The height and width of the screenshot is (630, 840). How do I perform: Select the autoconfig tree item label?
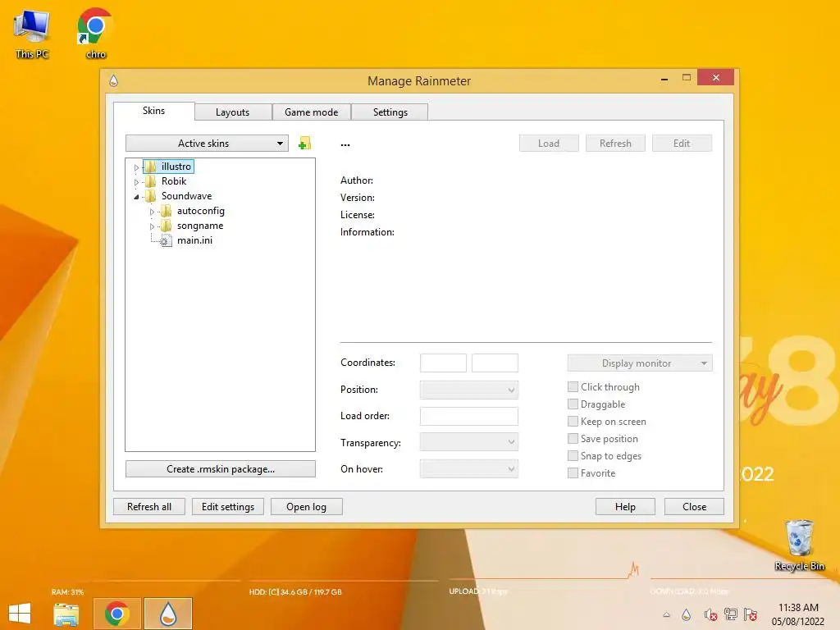tap(200, 211)
